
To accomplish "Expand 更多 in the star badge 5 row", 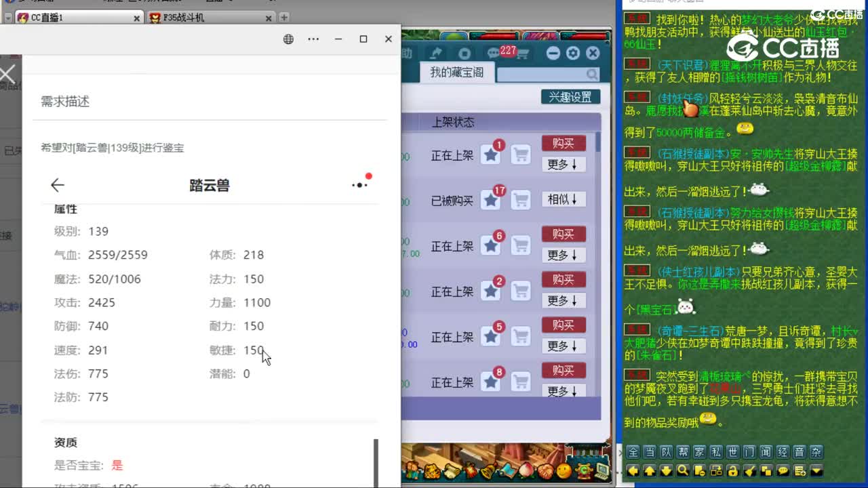I will coord(564,346).
